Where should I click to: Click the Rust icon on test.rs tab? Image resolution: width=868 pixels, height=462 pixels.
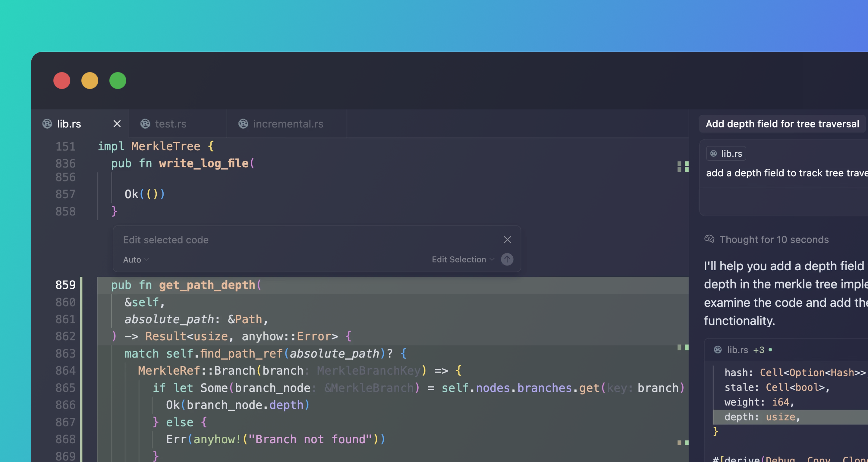click(145, 124)
